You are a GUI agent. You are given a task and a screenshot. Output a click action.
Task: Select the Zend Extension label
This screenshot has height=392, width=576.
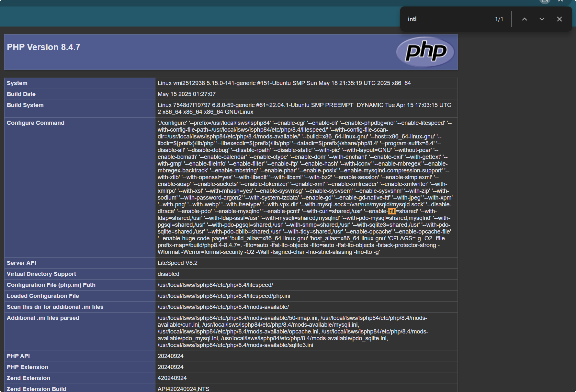[x=28, y=378]
